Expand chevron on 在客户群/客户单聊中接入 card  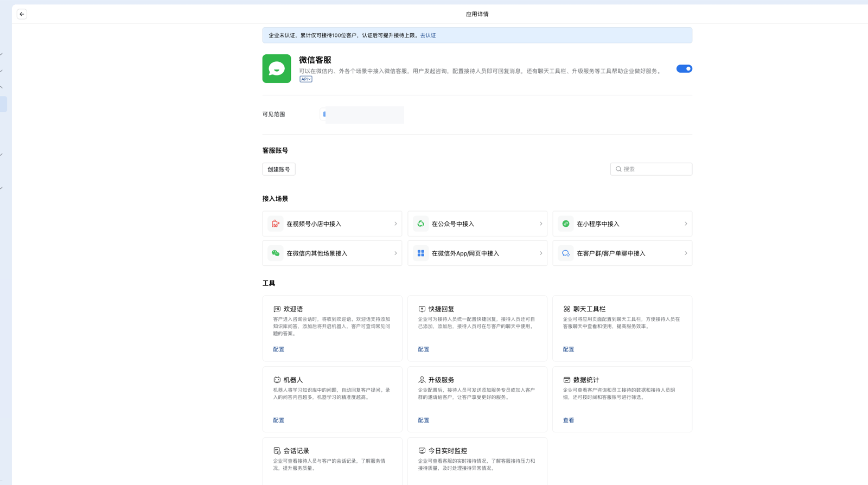[x=686, y=253]
